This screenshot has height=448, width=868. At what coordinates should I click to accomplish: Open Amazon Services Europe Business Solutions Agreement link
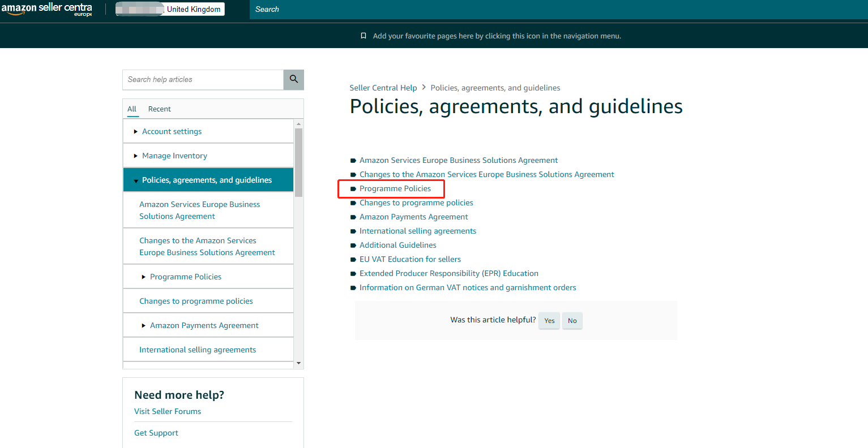click(x=459, y=161)
